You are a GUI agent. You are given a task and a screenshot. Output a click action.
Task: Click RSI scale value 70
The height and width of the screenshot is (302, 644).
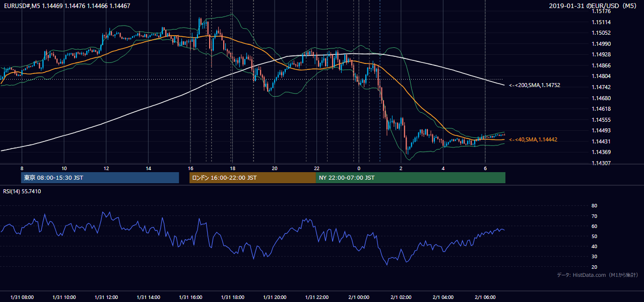pyautogui.click(x=594, y=216)
